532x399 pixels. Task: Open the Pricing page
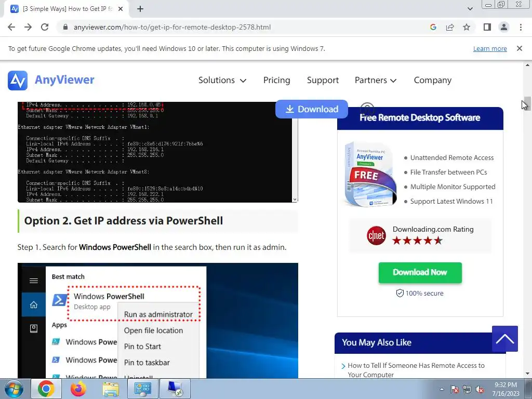click(x=276, y=81)
